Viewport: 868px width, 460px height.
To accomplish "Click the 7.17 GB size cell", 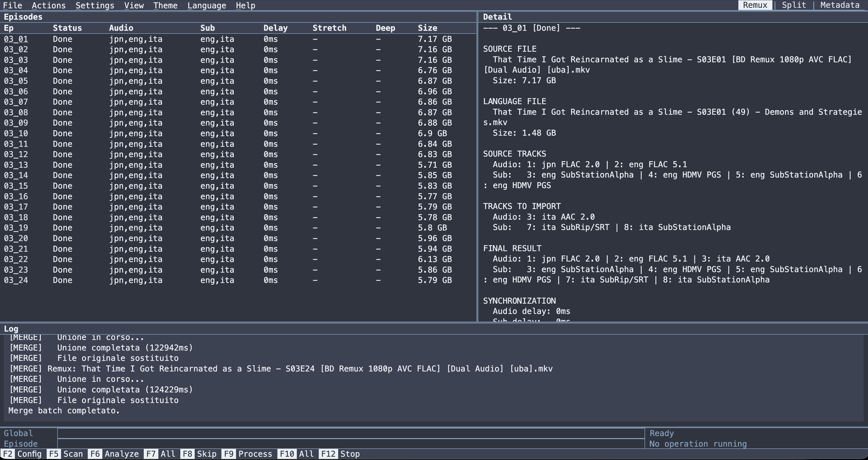I will tap(435, 39).
